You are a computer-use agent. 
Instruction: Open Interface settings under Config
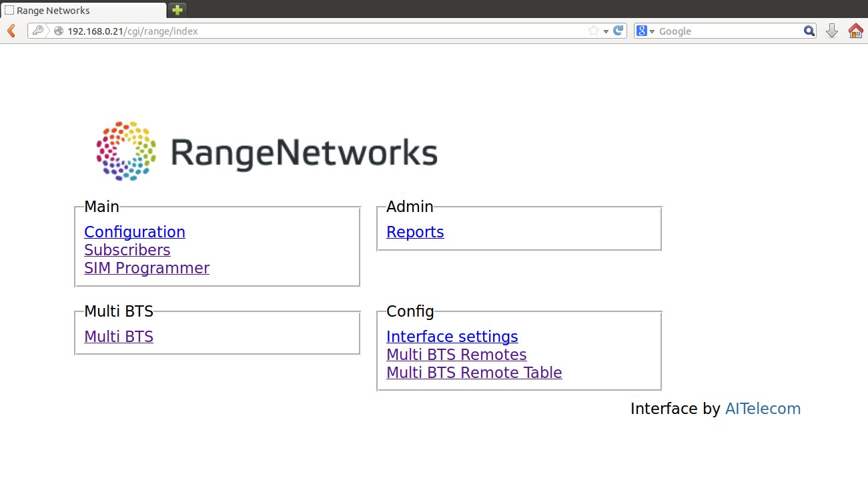click(452, 337)
